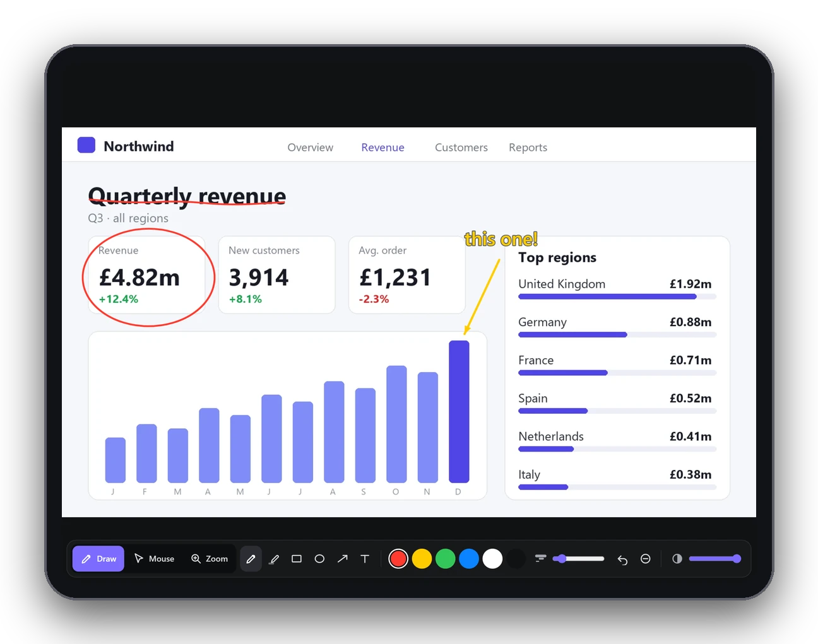
Task: Click the £1,231 average order value
Action: (x=395, y=278)
